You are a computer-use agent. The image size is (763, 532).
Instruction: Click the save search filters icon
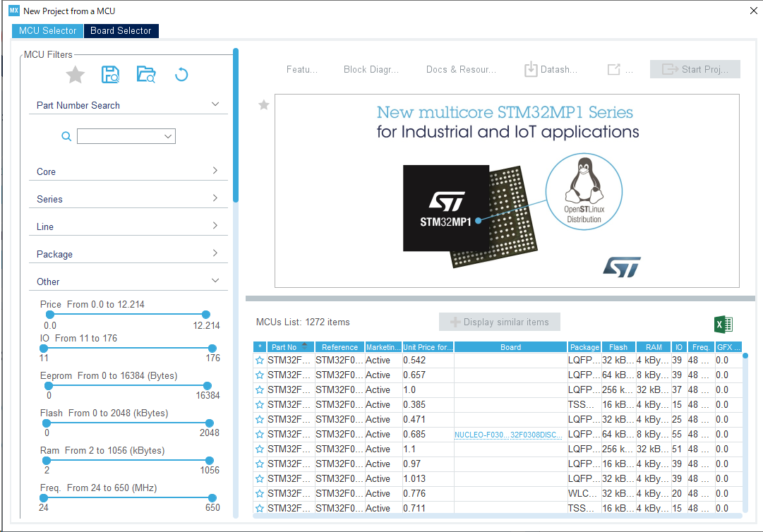110,75
